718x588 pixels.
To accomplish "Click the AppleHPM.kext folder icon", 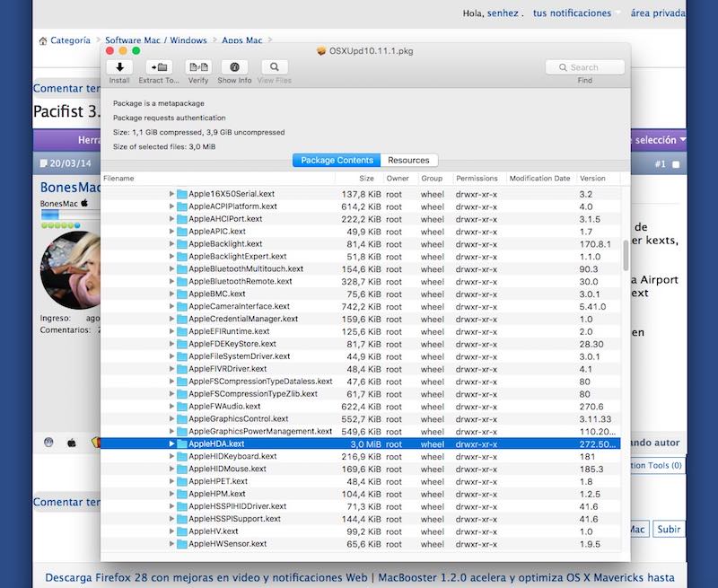I will (x=182, y=494).
